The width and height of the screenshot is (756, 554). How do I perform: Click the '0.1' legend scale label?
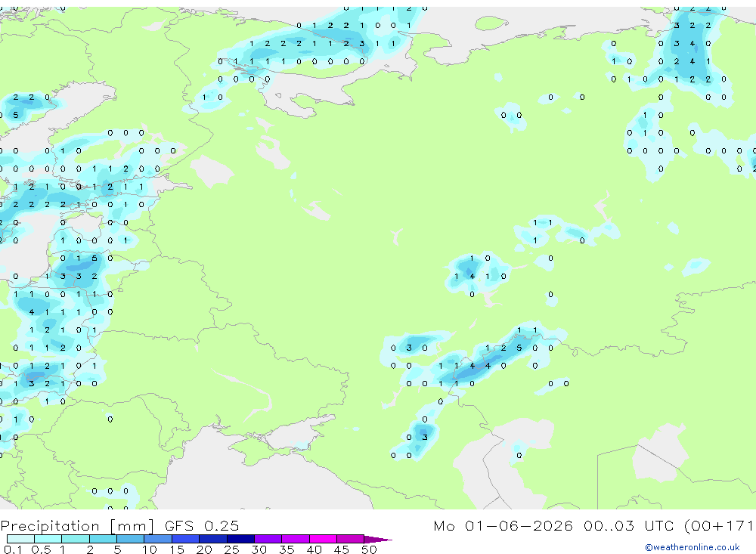[13, 549]
